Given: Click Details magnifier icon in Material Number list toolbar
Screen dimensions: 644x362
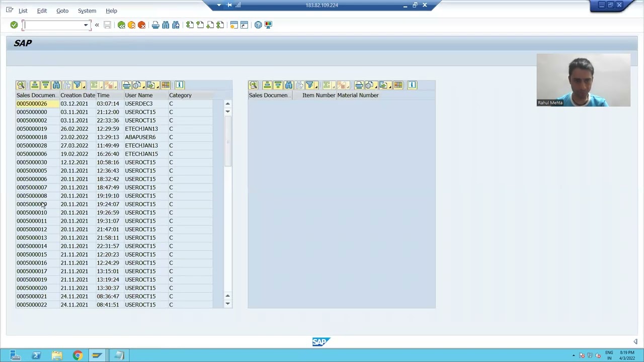Looking at the screenshot, I should point(253,85).
